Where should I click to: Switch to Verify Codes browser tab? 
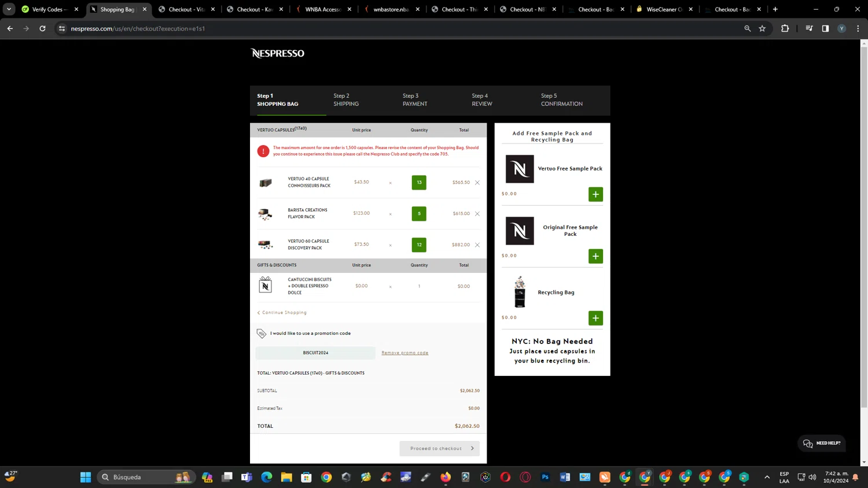(50, 9)
